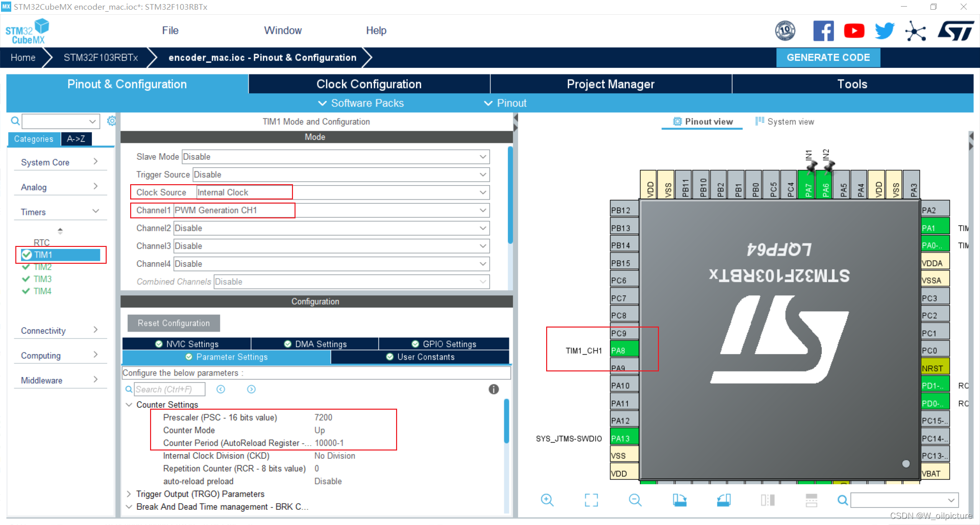980x525 pixels.
Task: Expand Trigger Output (TRGO) Parameters
Action: 129,494
